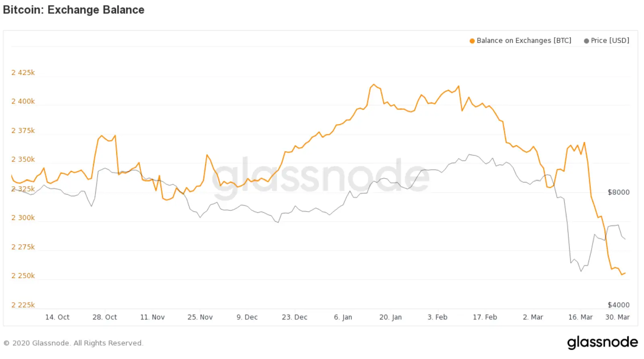Click the 2 225k y-axis label
Screen dimensions: 644x359
(23, 305)
